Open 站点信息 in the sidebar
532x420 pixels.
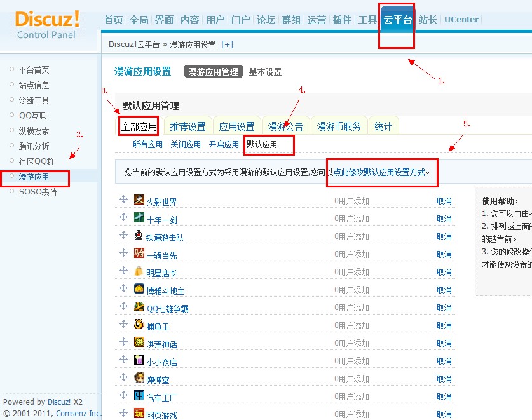coord(34,85)
